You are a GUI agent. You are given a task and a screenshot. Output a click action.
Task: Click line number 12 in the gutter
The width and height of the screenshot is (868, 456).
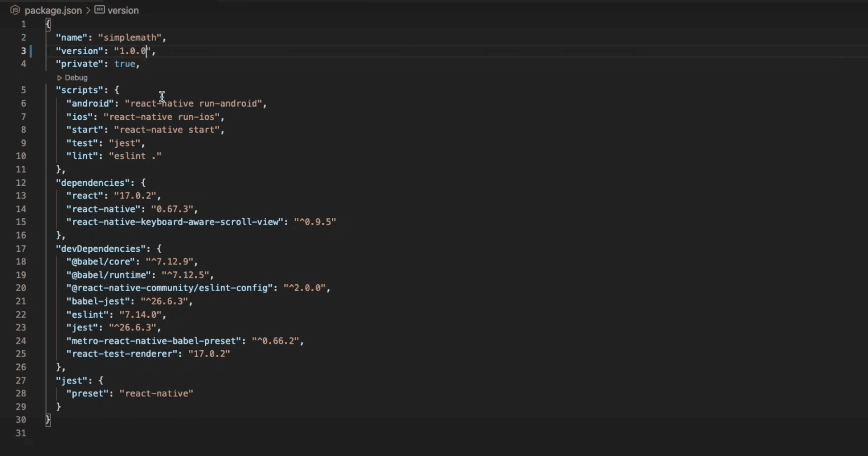click(x=21, y=183)
